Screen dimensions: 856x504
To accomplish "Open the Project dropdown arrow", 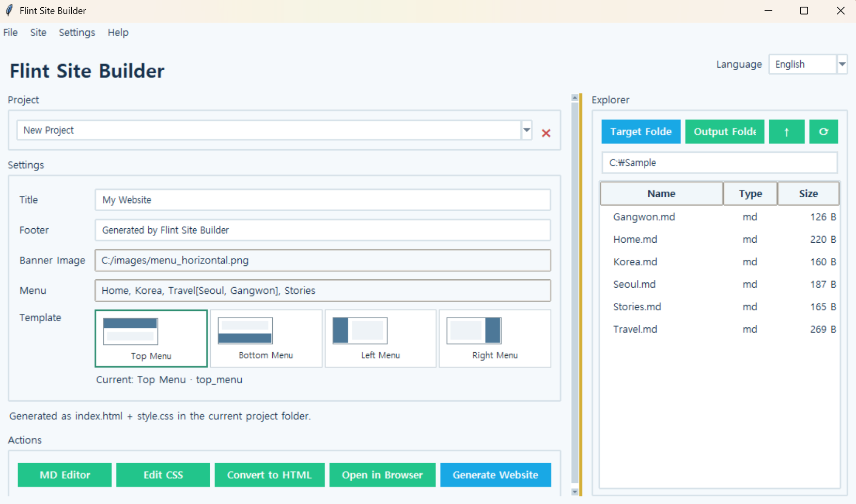I will pos(526,130).
